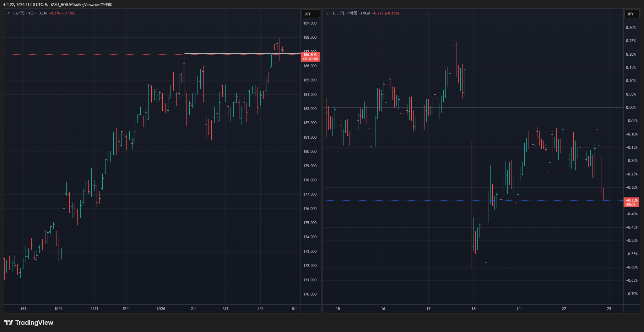This screenshot has height=332, width=644.
Task: Click 189.000 on left price axis
Action: coord(310,23)
